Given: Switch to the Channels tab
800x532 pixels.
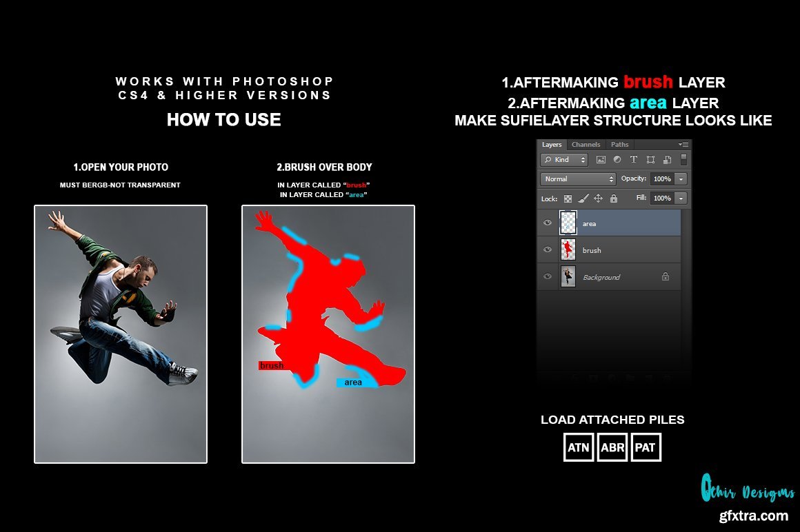Looking at the screenshot, I should click(x=586, y=145).
